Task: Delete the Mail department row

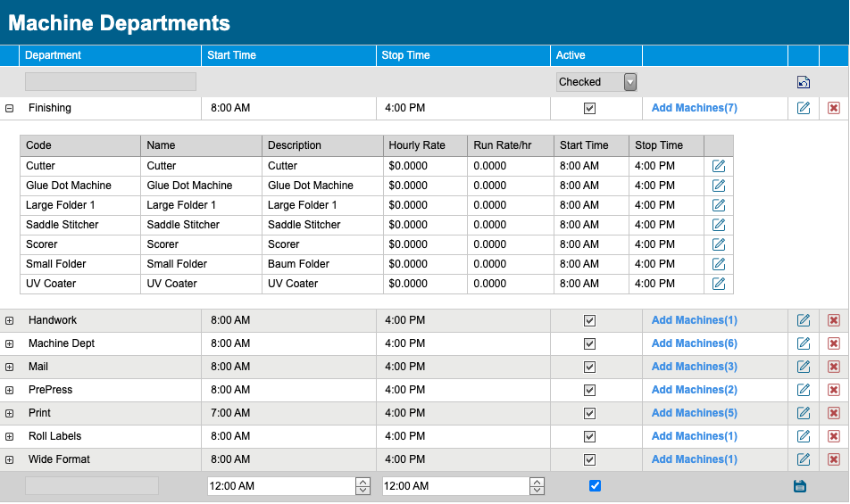Action: pos(834,367)
